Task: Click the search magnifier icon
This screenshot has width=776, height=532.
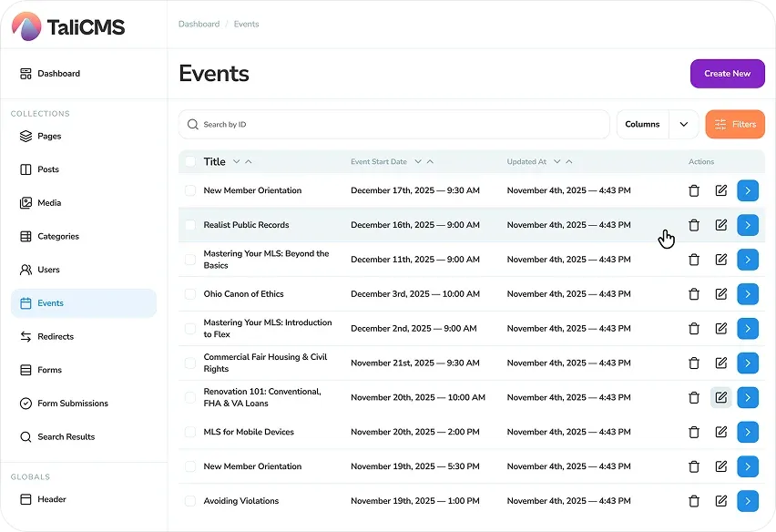Action: 192,124
